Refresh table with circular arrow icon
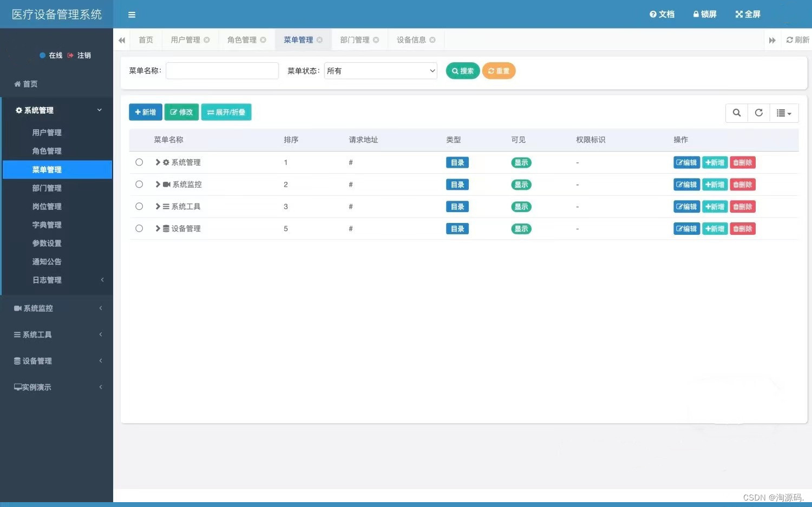Screen dimensions: 812x507 pyautogui.click(x=759, y=113)
